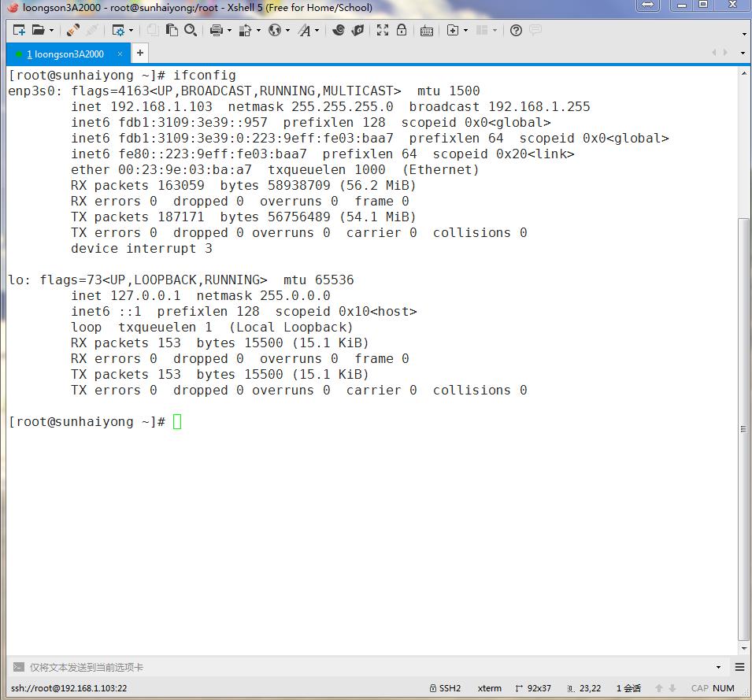This screenshot has height=700, width=752.
Task: Click the 'lo:' loopback interface name
Action: (x=20, y=280)
